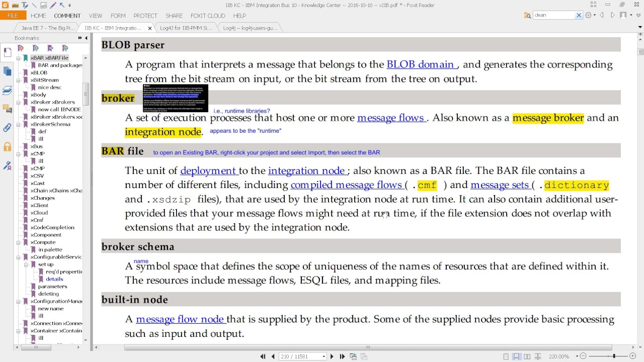The height and width of the screenshot is (362, 644).
Task: Follow the 'message flows' link in broker definition
Action: click(x=391, y=118)
